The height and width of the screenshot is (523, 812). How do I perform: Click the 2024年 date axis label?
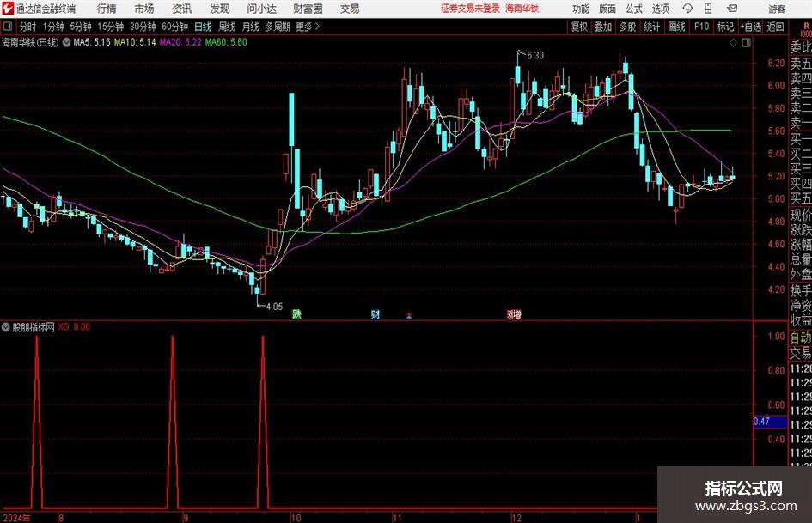15,518
